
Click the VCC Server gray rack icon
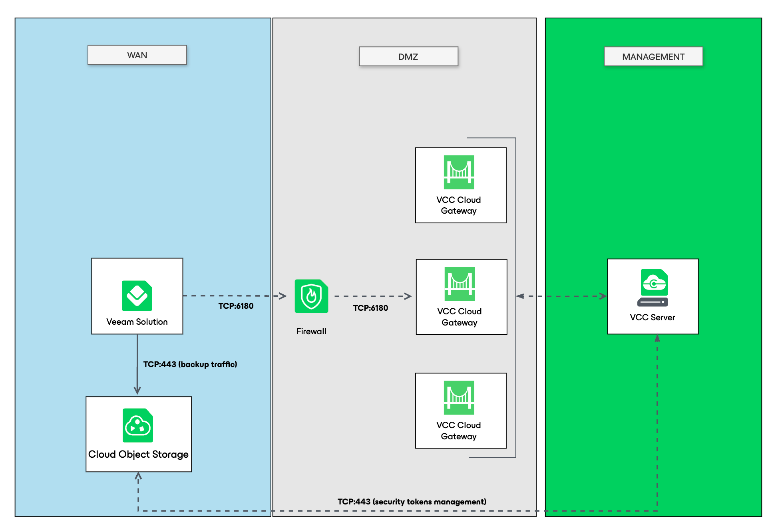(x=653, y=302)
